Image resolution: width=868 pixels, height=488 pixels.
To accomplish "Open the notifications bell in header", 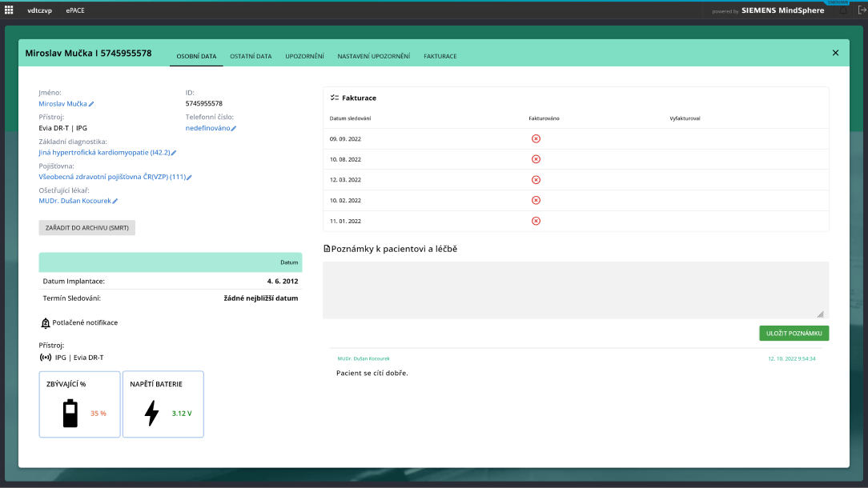I will pos(842,10).
